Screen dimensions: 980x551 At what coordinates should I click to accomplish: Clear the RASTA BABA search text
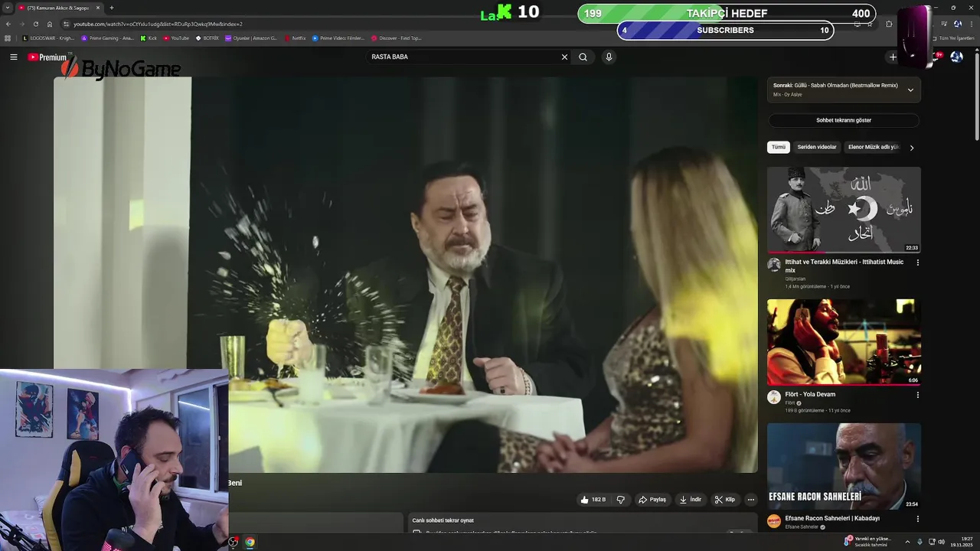[564, 57]
